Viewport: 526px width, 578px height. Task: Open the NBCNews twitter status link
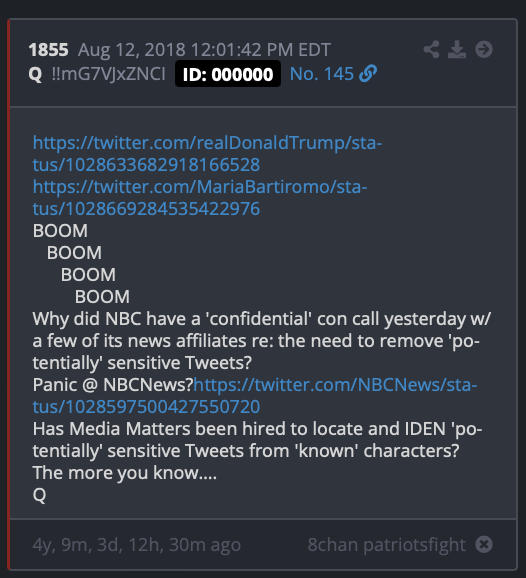click(x=255, y=396)
